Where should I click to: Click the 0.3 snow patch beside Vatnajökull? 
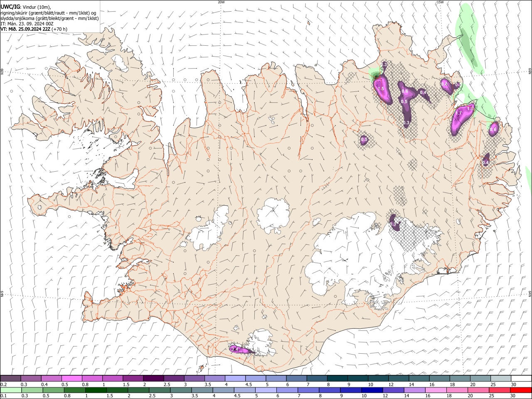tap(394, 223)
